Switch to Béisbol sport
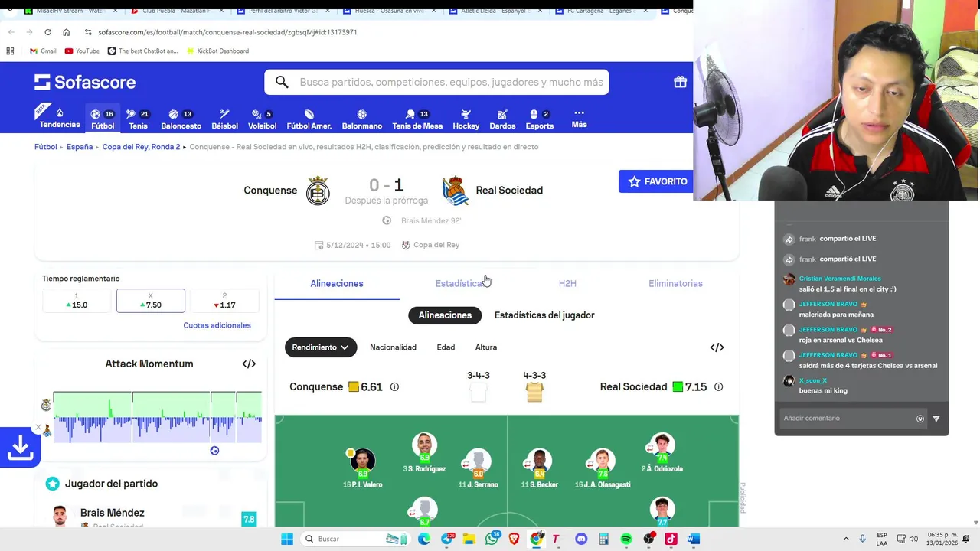Image resolution: width=980 pixels, height=551 pixels. (224, 119)
